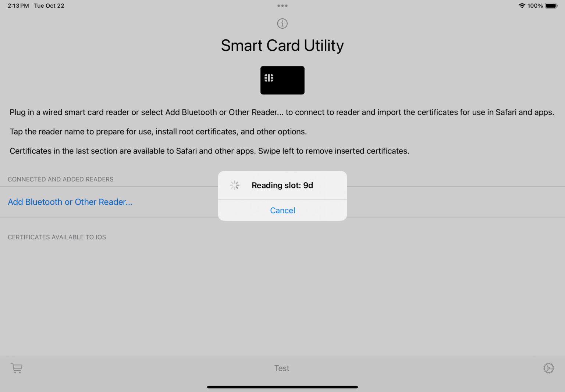
Task: Select the CERTIFICATES AVAILABLE TO IOS header
Action: click(57, 237)
